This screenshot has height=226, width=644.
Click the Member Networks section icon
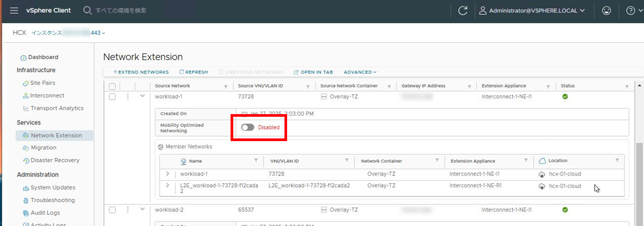coord(161,147)
